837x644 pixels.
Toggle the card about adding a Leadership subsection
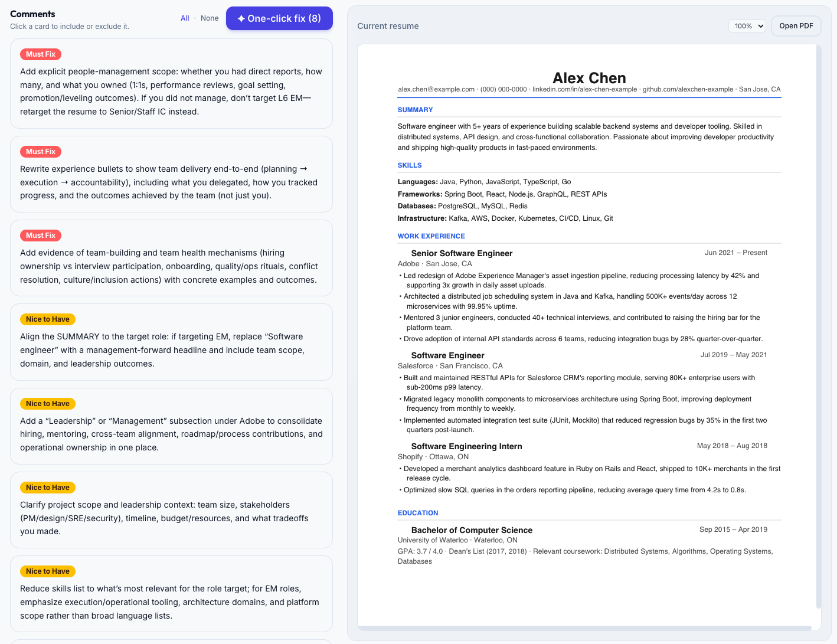click(171, 426)
